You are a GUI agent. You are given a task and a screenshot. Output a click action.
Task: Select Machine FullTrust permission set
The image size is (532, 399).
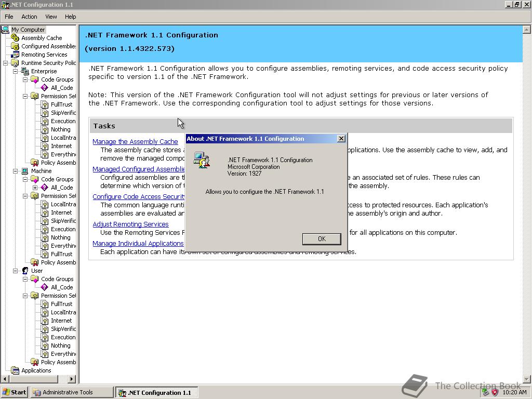pyautogui.click(x=61, y=254)
